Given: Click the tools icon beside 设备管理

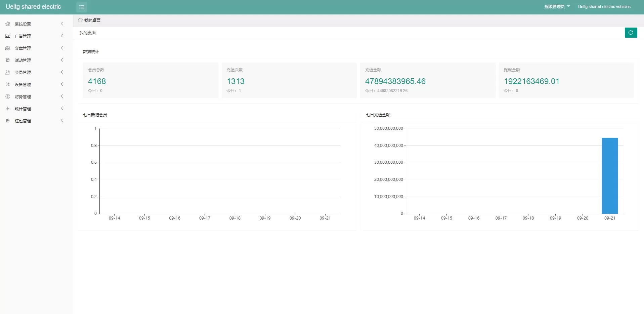Looking at the screenshot, I should tap(8, 84).
